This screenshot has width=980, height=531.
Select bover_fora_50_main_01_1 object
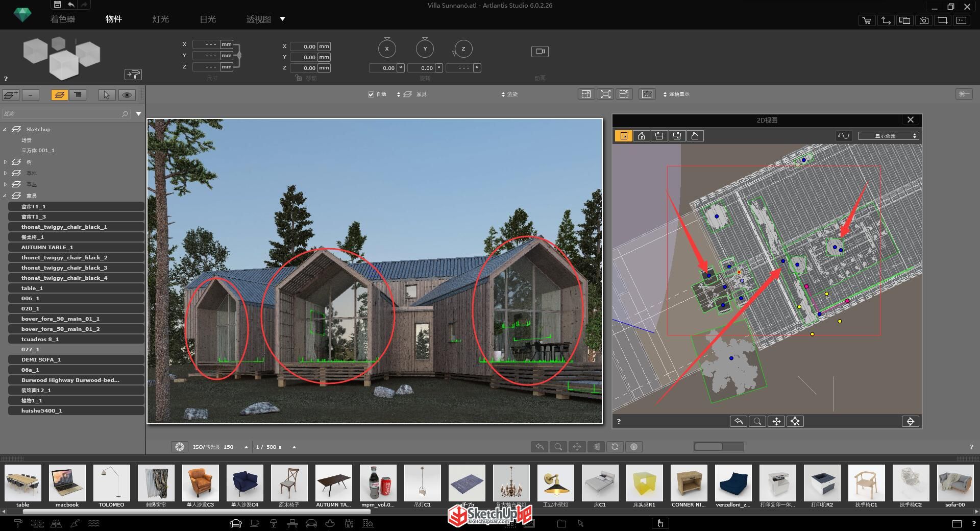(76, 319)
